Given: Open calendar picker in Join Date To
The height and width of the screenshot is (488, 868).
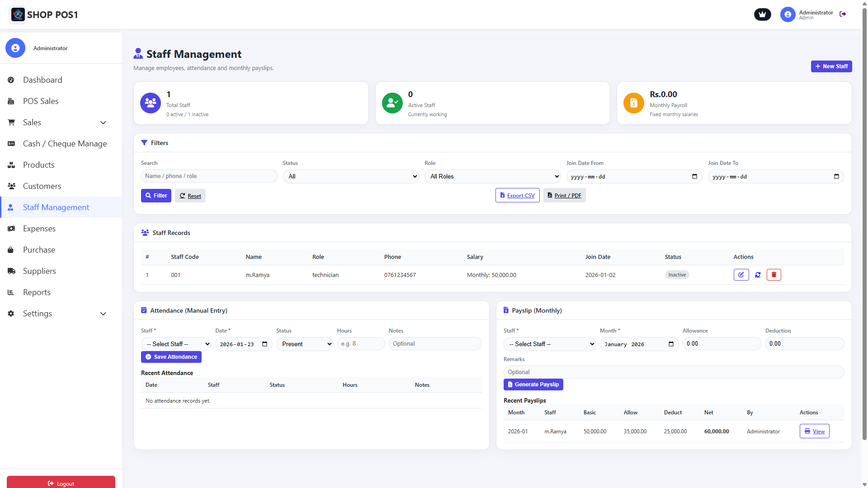Looking at the screenshot, I should pyautogui.click(x=836, y=177).
